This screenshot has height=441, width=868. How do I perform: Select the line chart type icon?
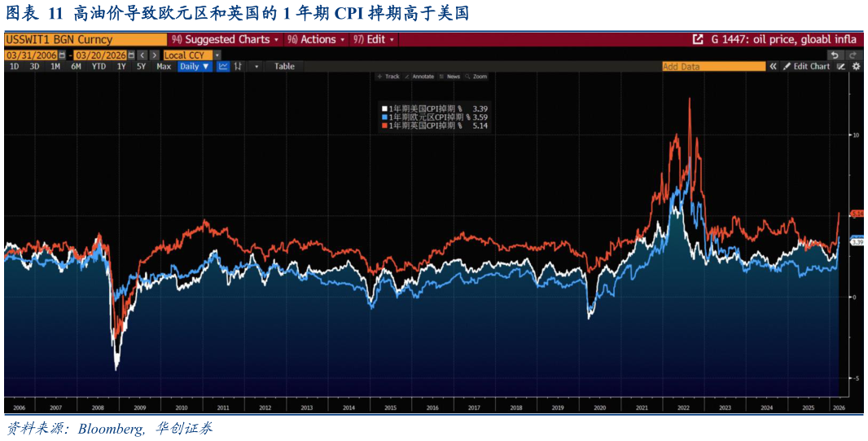click(x=224, y=67)
